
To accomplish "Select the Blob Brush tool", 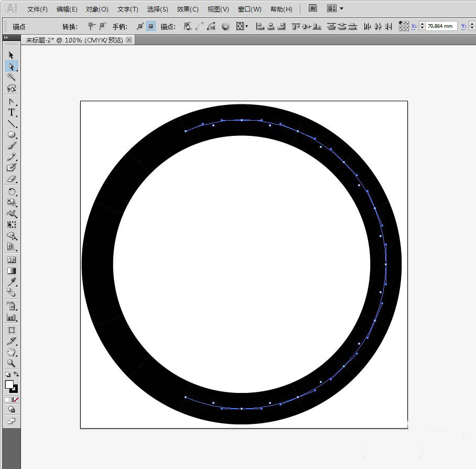I will tap(11, 167).
